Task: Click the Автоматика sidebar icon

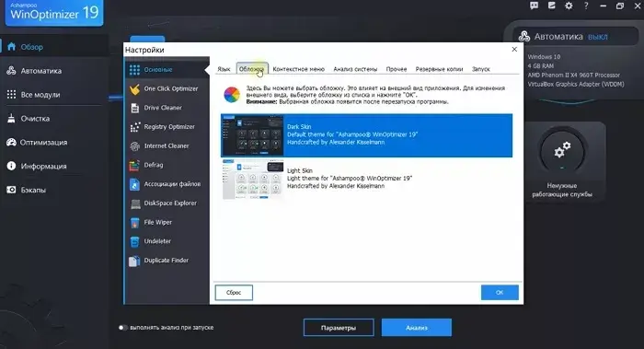Action: click(x=11, y=71)
